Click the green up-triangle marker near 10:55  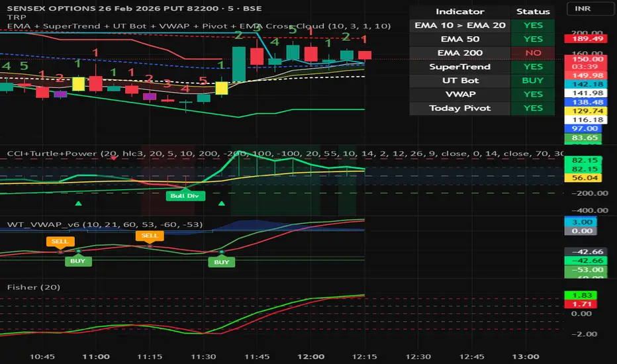click(x=78, y=203)
